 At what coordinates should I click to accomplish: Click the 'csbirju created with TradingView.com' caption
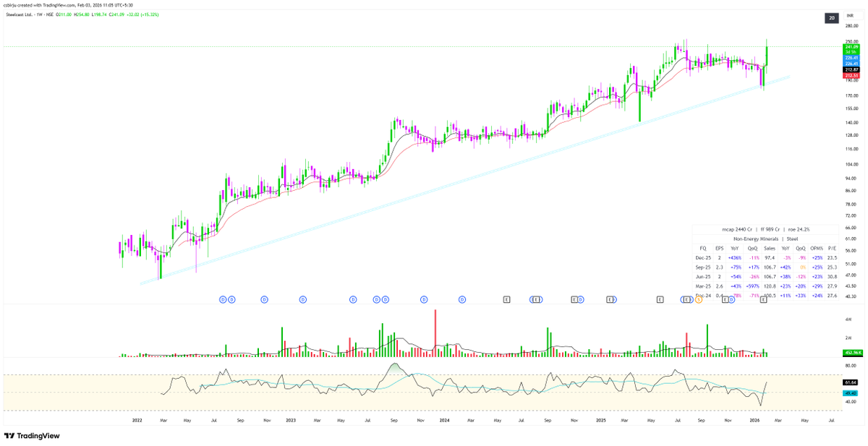click(39, 5)
